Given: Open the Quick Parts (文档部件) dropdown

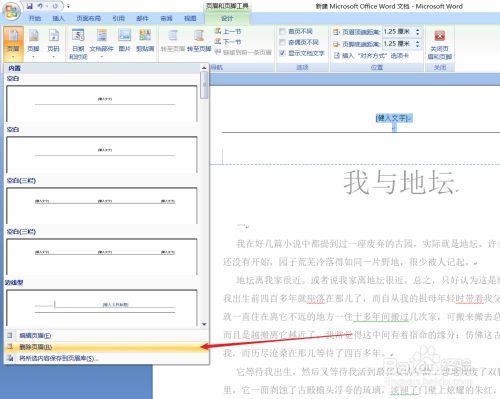Looking at the screenshot, I should [x=102, y=43].
